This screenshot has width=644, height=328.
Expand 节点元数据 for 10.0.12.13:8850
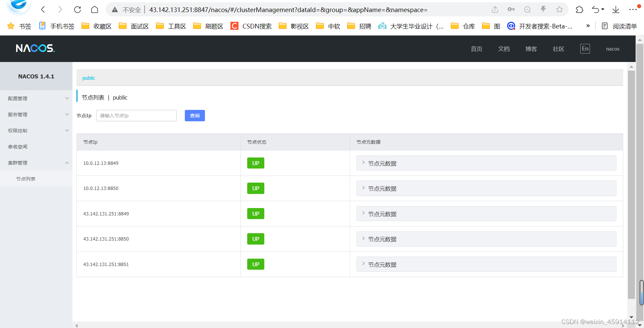pyautogui.click(x=486, y=188)
